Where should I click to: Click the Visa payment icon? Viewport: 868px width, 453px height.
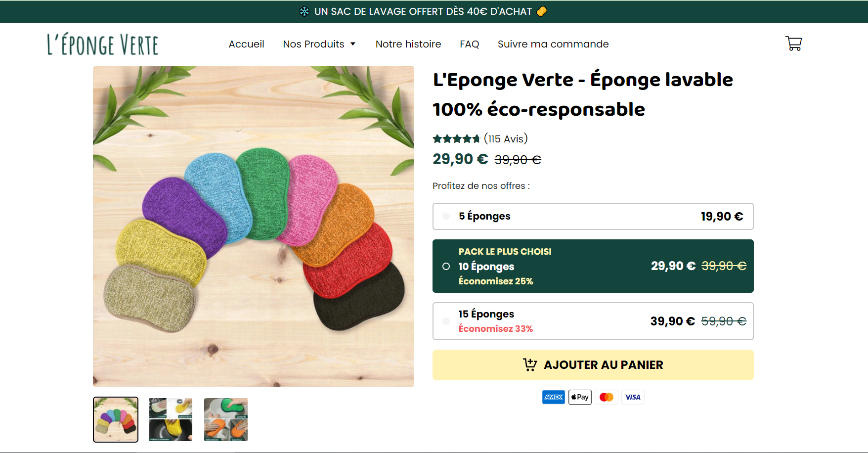(x=633, y=397)
